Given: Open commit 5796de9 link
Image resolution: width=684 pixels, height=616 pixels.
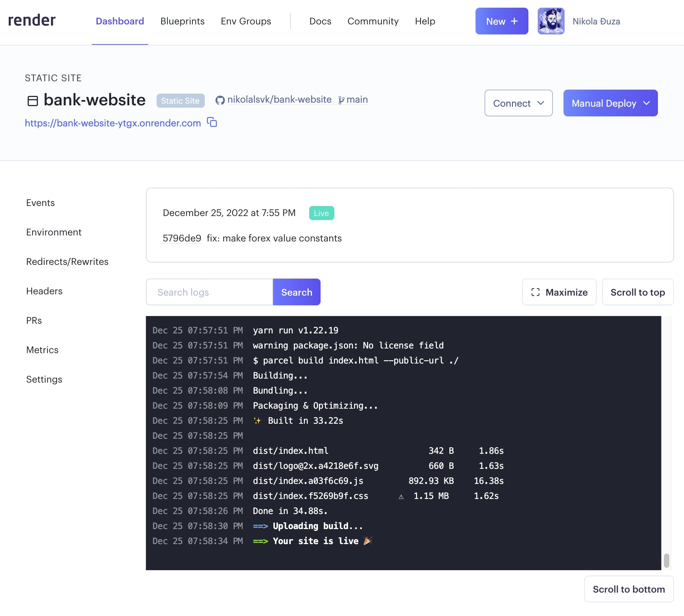Looking at the screenshot, I should click(182, 238).
